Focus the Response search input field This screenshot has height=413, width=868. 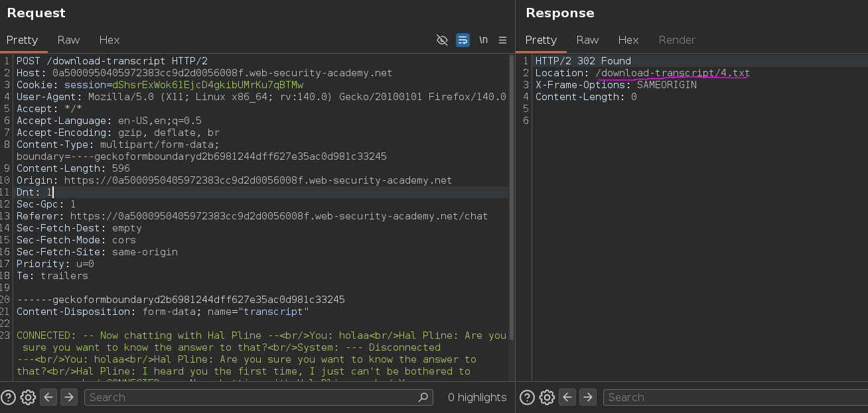pyautogui.click(x=735, y=397)
